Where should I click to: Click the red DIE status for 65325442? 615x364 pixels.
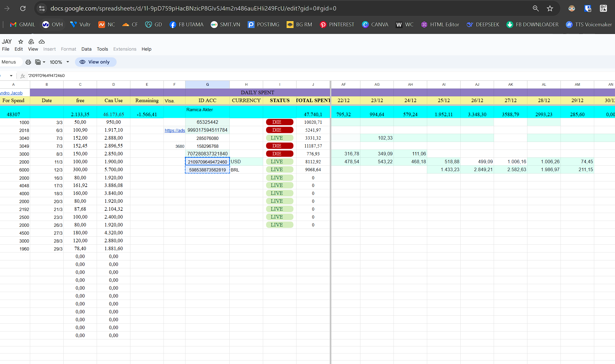point(280,122)
